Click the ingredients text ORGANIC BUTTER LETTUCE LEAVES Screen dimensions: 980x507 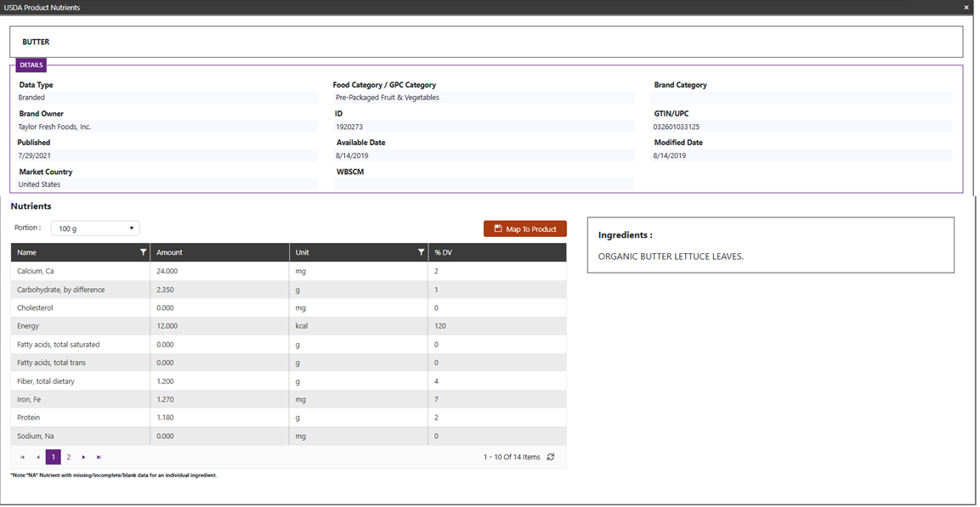pyautogui.click(x=671, y=256)
